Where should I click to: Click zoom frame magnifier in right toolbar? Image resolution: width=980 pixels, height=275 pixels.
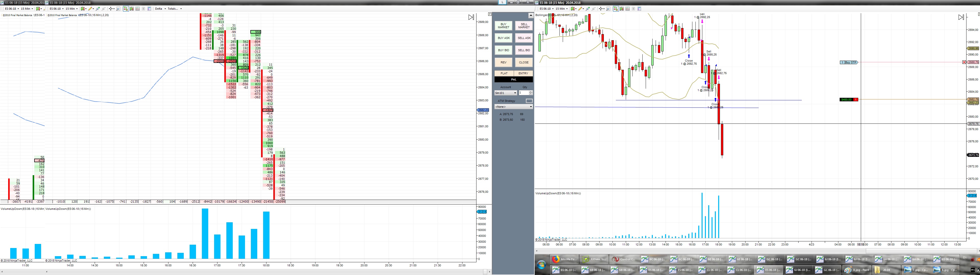coord(608,8)
